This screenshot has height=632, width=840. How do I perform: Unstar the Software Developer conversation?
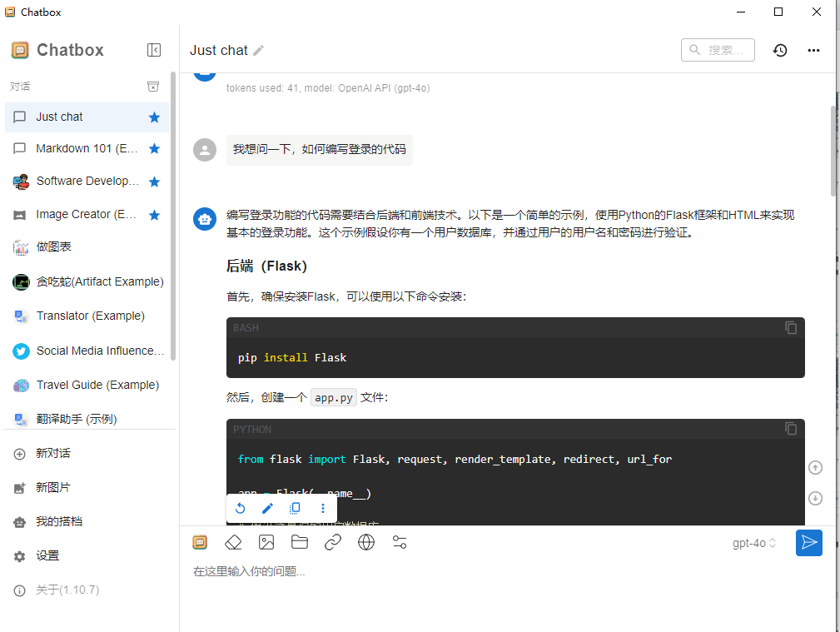[154, 182]
